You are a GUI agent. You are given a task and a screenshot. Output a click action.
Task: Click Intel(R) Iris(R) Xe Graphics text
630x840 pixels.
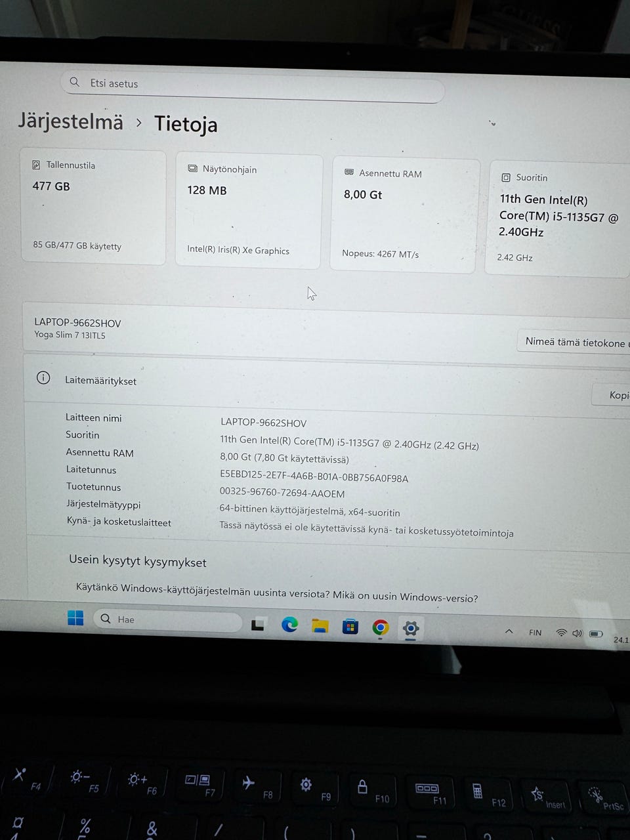238,250
